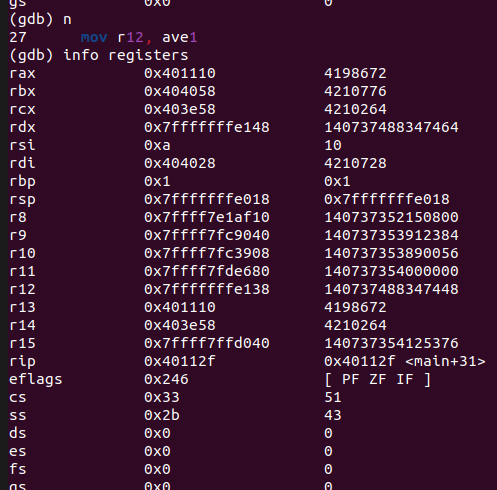This screenshot has height=490, width=497.
Task: Select the rdi value 0x404028
Action: (x=180, y=163)
